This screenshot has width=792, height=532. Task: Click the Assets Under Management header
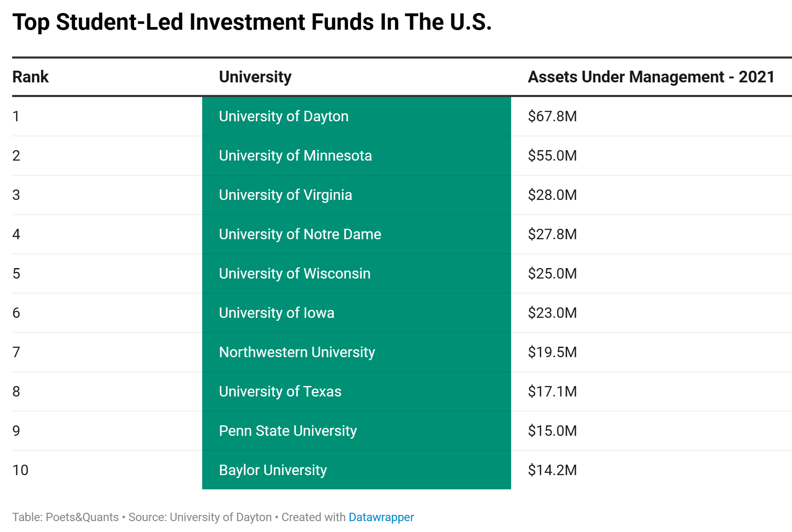[651, 77]
